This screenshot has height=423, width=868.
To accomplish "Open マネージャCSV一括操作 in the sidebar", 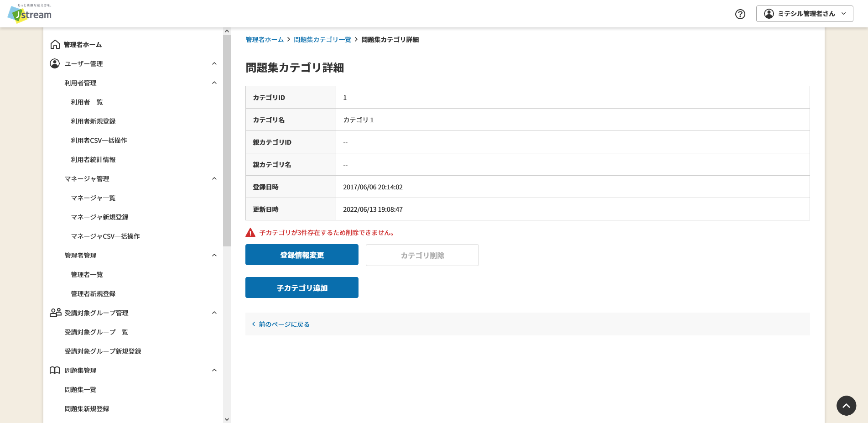I will (x=105, y=236).
